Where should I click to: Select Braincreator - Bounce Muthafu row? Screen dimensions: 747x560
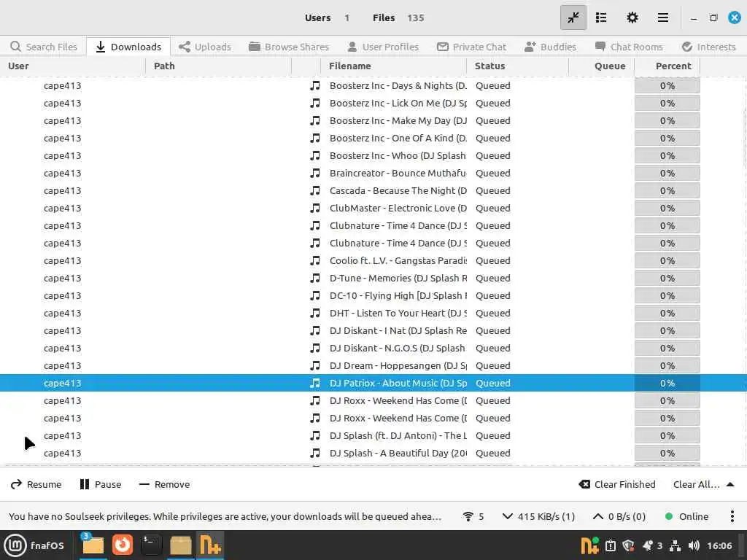373,174
